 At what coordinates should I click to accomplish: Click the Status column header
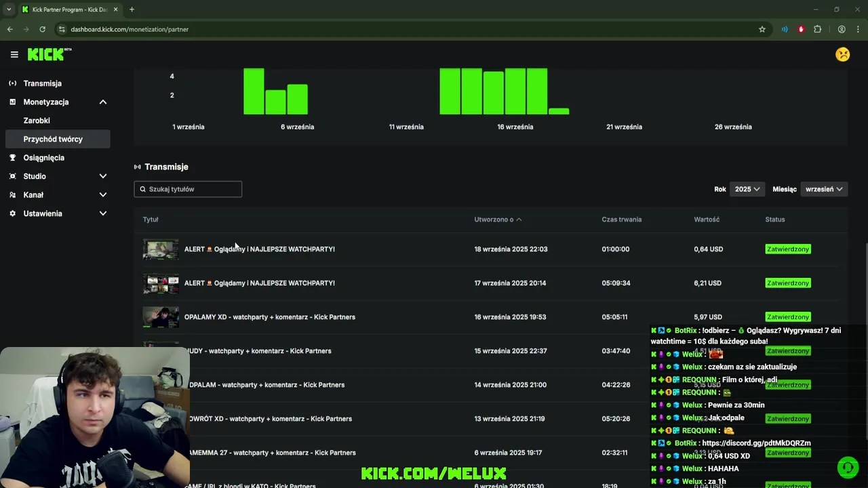774,220
